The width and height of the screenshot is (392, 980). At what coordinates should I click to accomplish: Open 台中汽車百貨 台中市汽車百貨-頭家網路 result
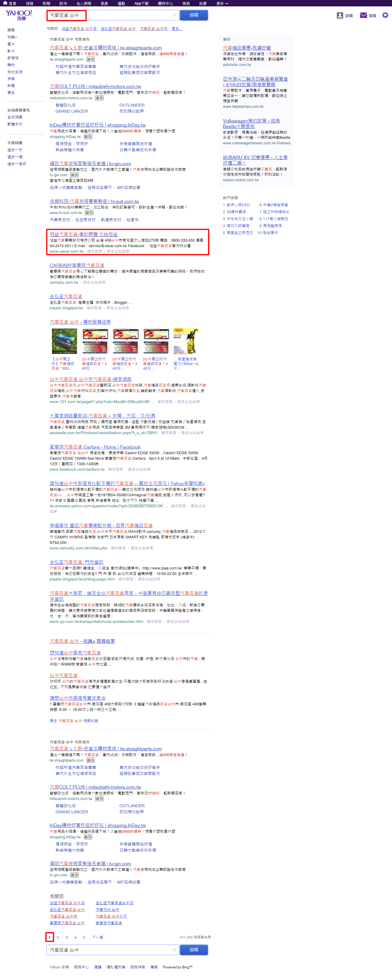91,379
